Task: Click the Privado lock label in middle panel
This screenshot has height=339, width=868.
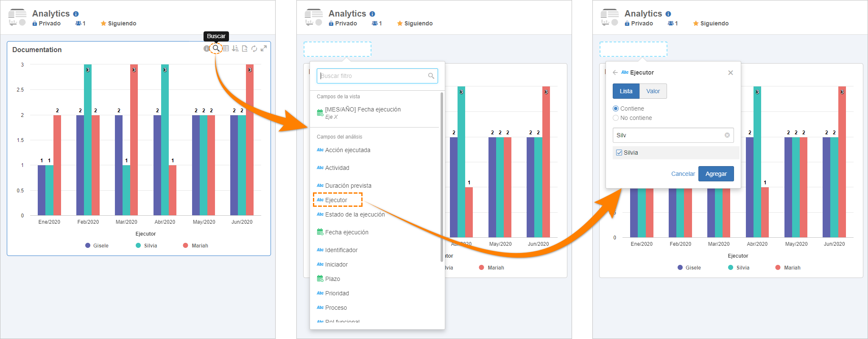Action: (x=343, y=23)
